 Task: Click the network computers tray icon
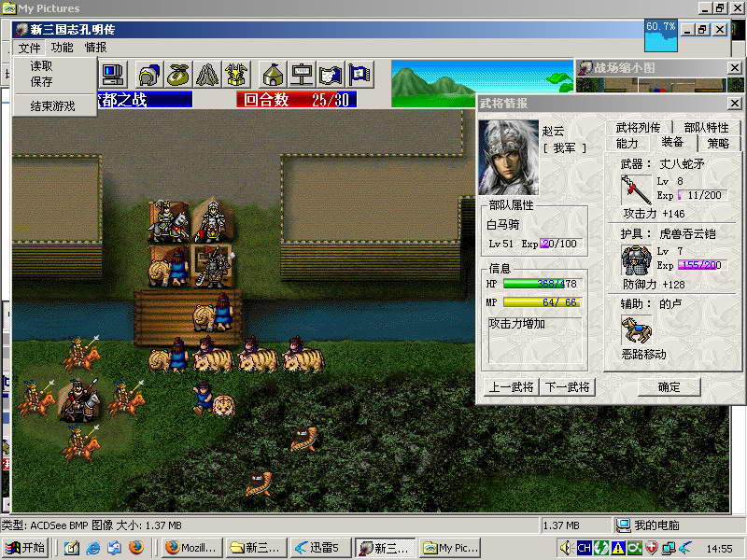click(x=668, y=548)
